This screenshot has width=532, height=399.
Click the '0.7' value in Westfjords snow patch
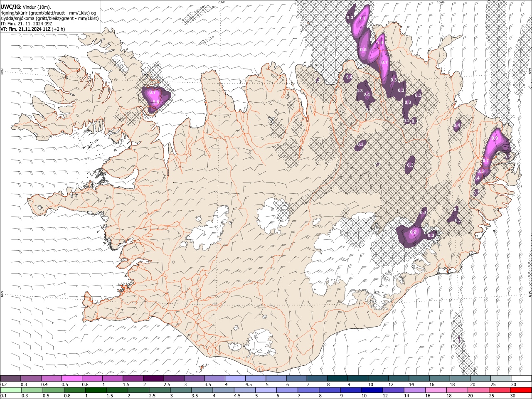click(152, 93)
